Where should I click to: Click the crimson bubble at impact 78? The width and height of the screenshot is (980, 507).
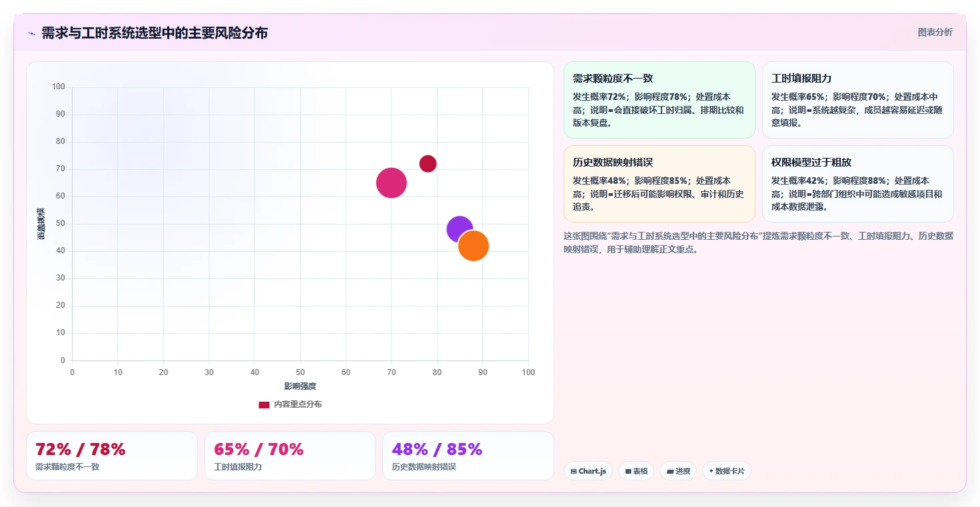428,163
